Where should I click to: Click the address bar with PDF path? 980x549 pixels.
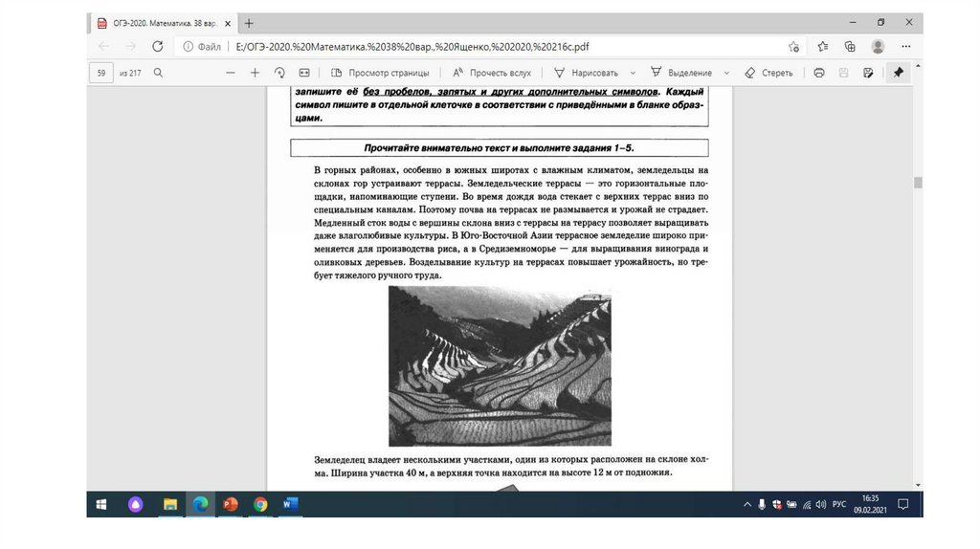click(x=412, y=47)
